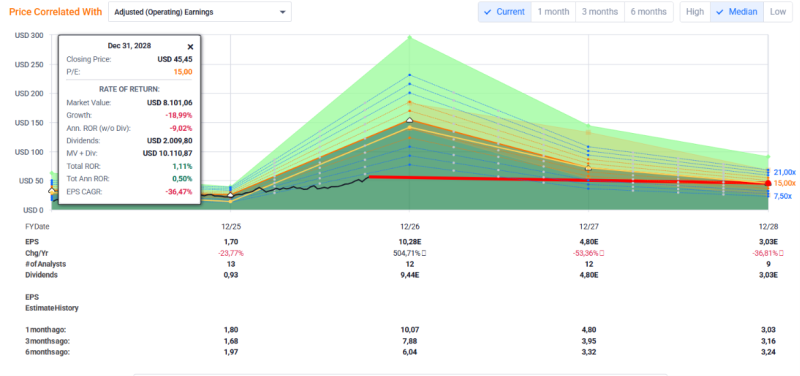Select the High estimate option

[x=695, y=12]
